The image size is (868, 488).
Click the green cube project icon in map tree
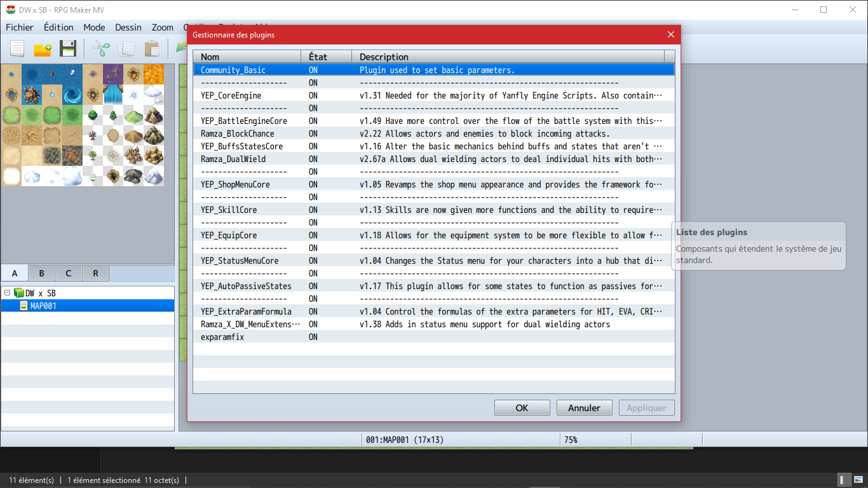tap(19, 293)
